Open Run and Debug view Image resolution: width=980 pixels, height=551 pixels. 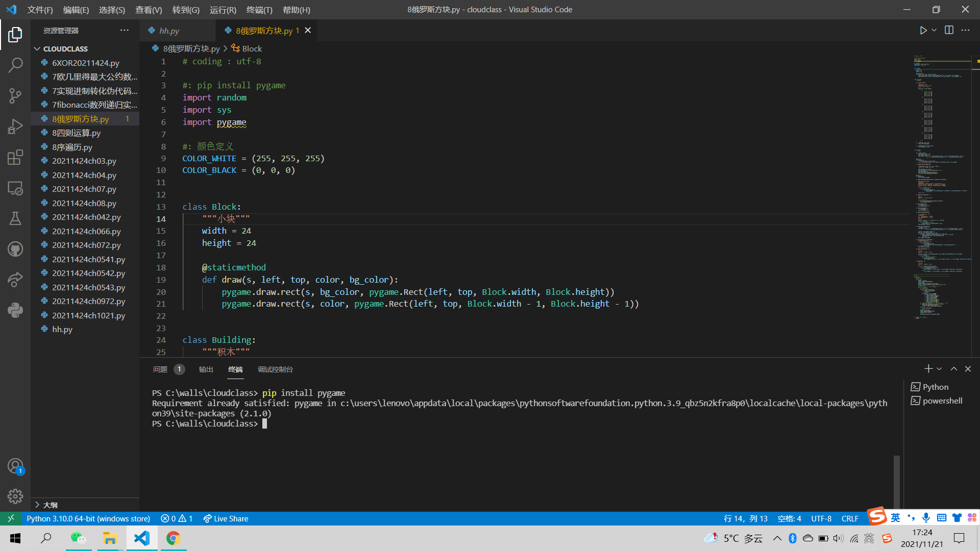click(15, 127)
